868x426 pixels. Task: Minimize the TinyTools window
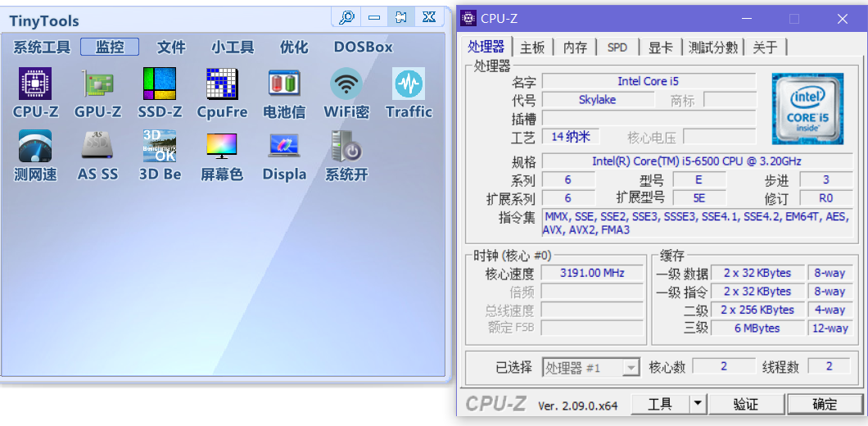(374, 17)
